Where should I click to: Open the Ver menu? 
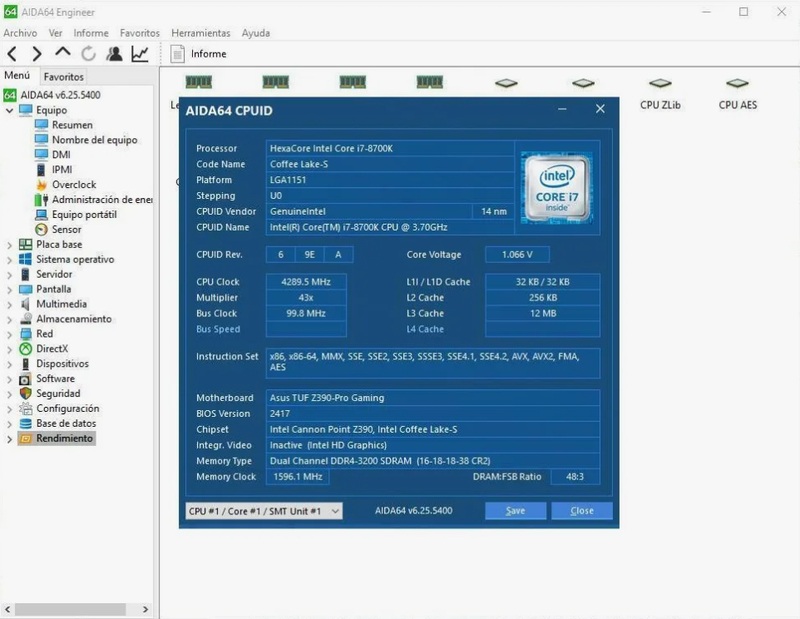click(55, 33)
